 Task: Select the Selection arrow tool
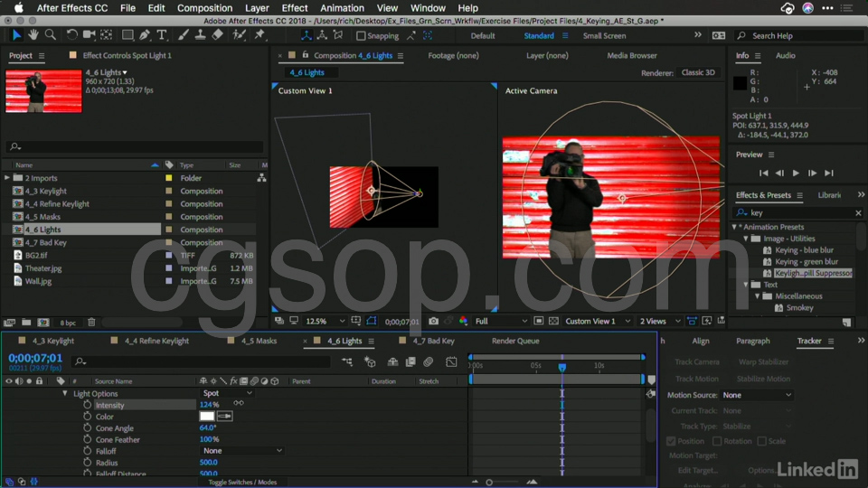click(16, 35)
